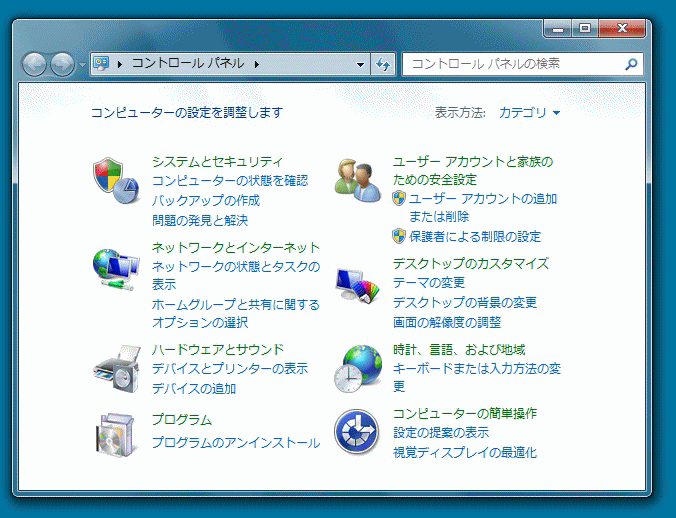Expand the arrow after コントロール パネル breadcrumb
The height and width of the screenshot is (518, 676).
257,64
